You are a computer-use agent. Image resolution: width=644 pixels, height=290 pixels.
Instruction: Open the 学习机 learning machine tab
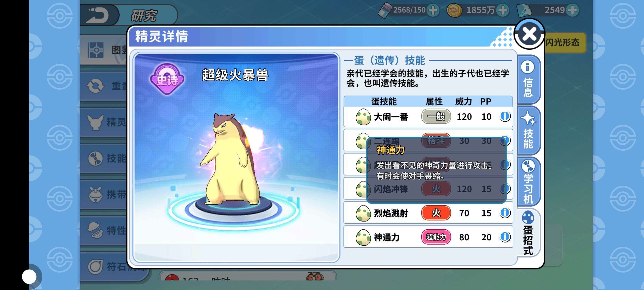(528, 182)
